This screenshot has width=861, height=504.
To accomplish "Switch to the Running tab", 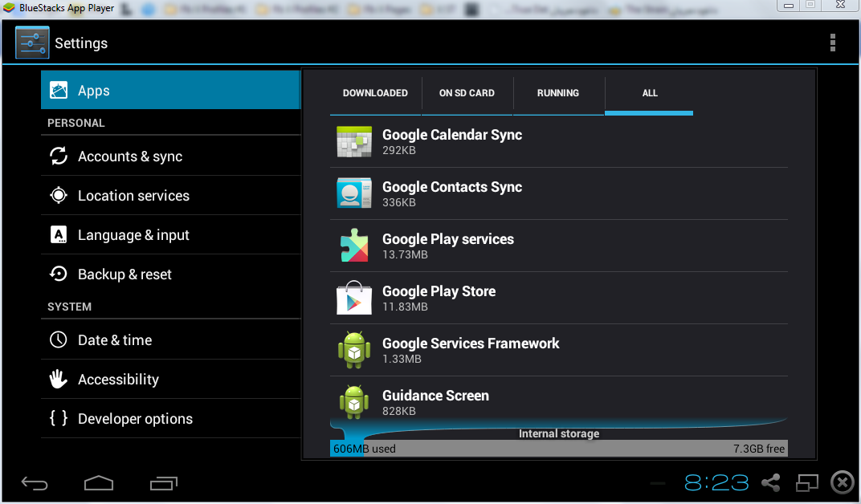I will pyautogui.click(x=558, y=93).
